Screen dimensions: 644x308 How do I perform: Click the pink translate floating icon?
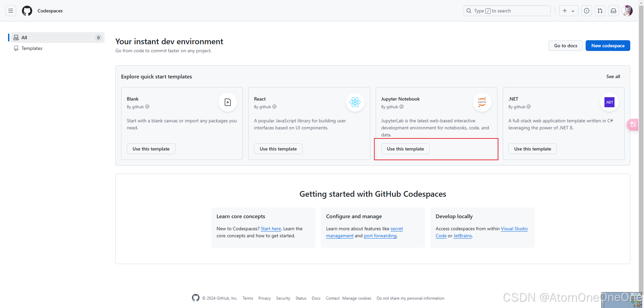click(x=633, y=125)
